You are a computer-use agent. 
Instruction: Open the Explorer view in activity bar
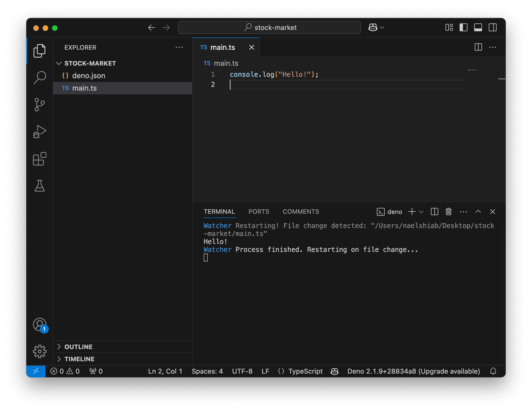pos(40,51)
